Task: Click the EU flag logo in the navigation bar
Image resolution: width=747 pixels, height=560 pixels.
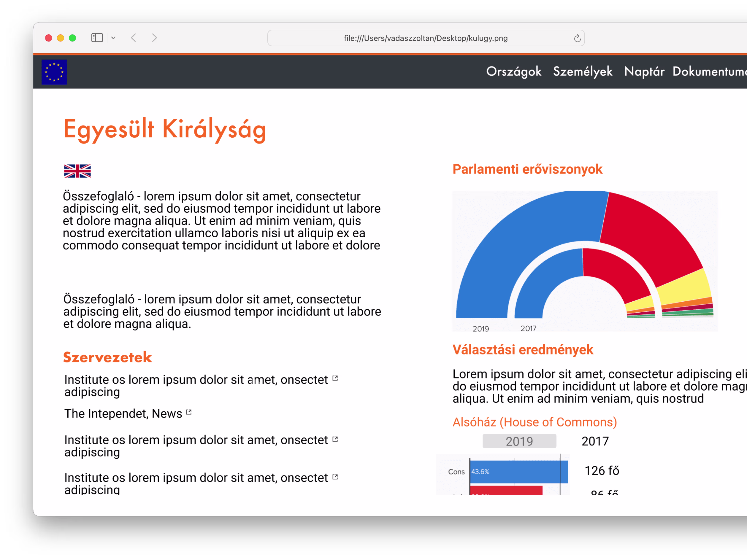Action: 54,71
